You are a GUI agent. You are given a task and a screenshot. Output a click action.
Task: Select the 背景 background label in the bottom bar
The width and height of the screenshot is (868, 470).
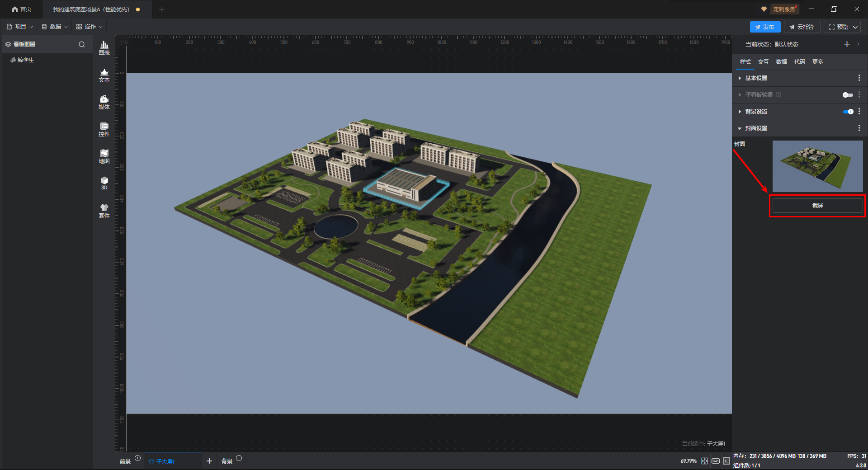(x=227, y=461)
